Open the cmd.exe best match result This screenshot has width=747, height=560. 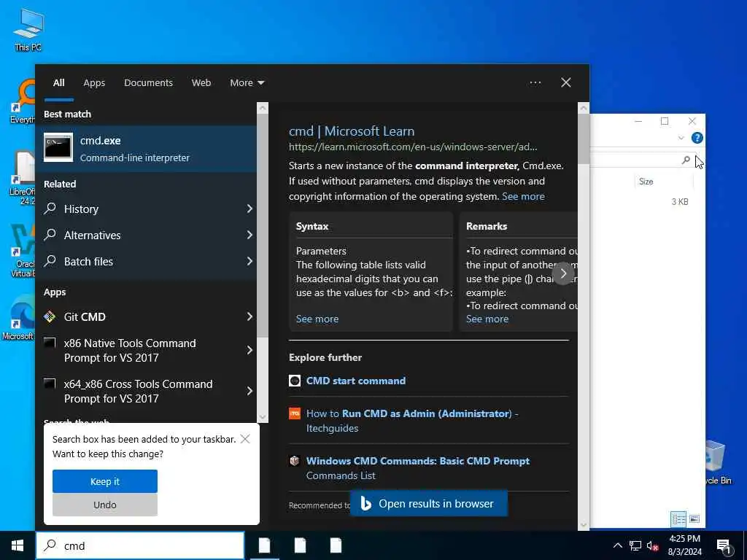point(150,149)
